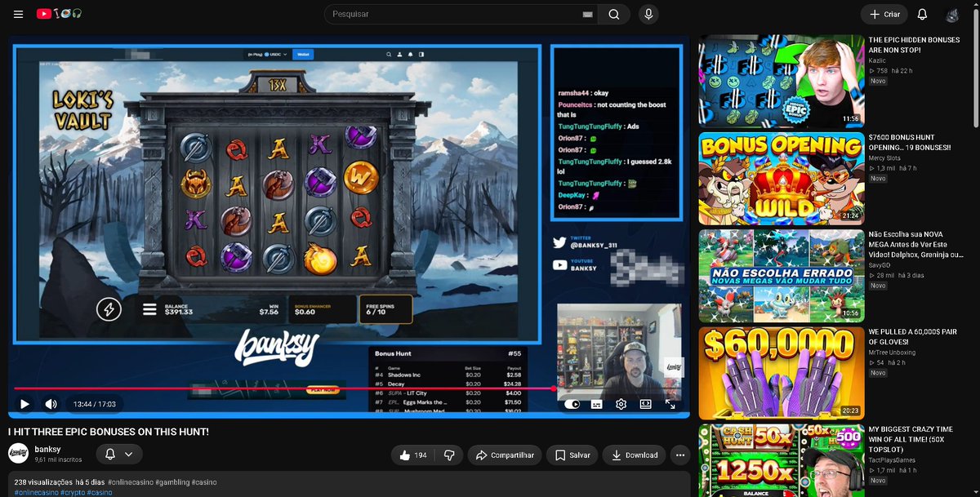The width and height of the screenshot is (980, 497).
Task: Click the slot game lightning turbo icon
Action: (109, 308)
